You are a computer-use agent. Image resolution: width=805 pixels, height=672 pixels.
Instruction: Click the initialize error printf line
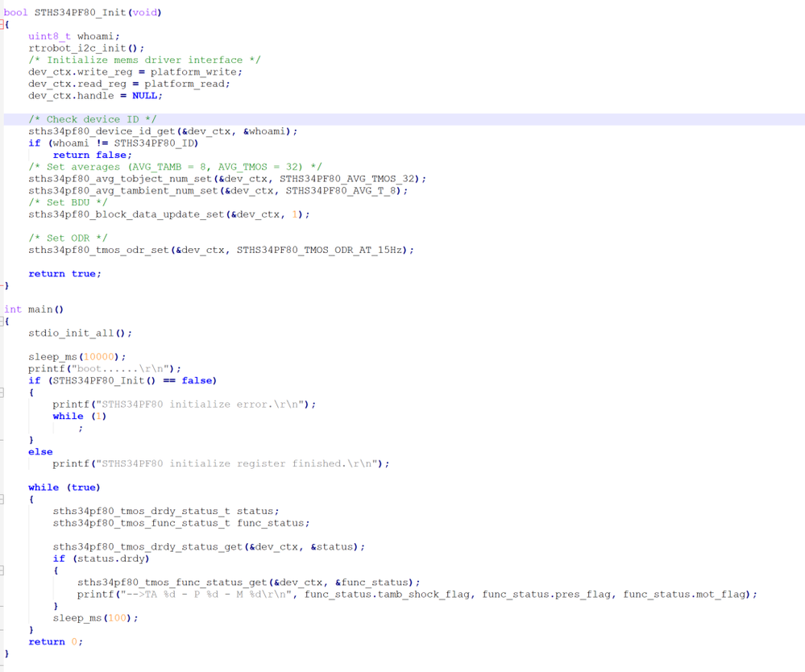click(185, 404)
